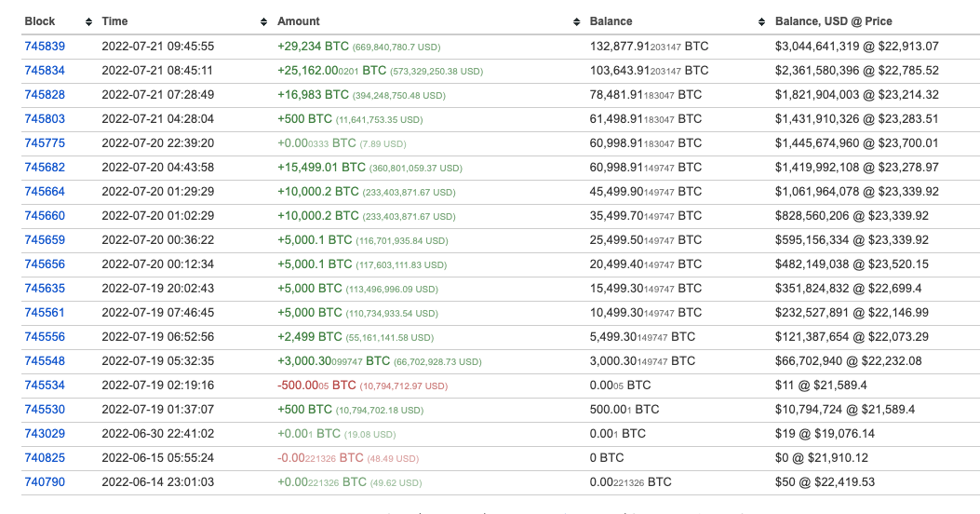View block 745534 with the negative amount
This screenshot has height=514, width=980.
(x=45, y=385)
